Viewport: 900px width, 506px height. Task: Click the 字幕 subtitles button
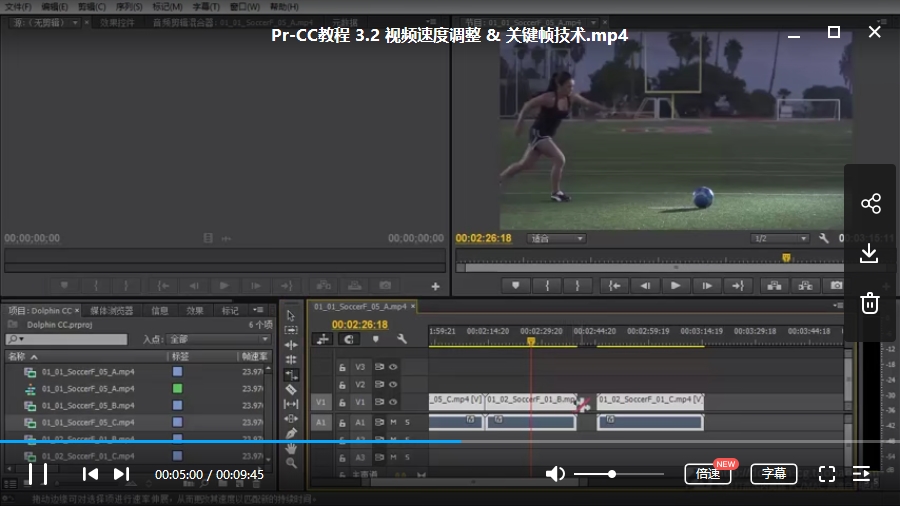[774, 474]
